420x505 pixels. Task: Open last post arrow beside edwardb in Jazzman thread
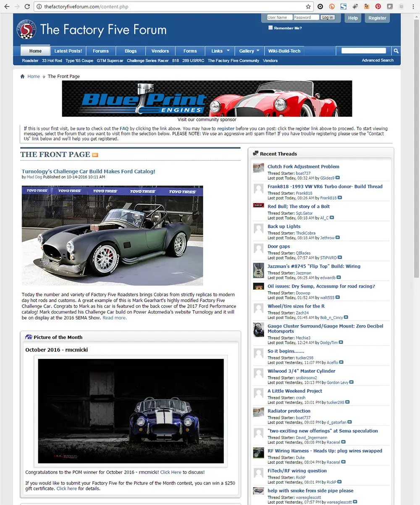[339, 277]
